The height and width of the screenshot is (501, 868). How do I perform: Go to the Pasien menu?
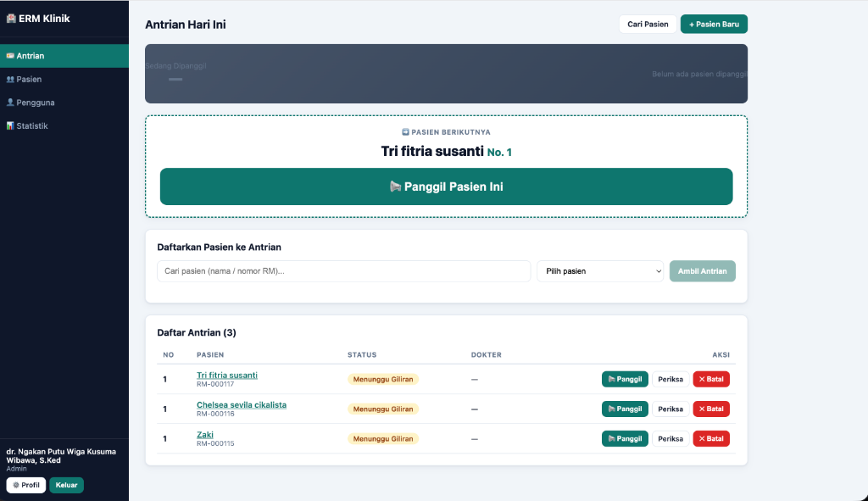pyautogui.click(x=64, y=79)
